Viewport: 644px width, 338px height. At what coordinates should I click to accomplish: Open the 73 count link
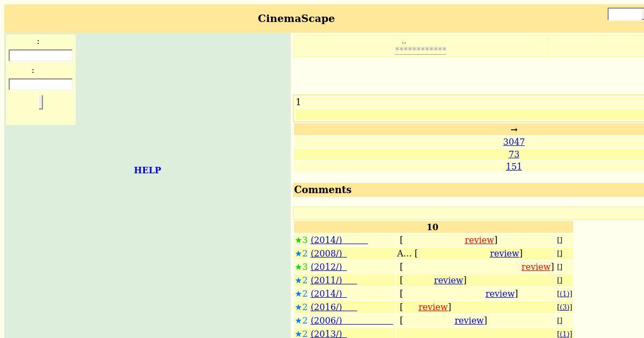[514, 154]
